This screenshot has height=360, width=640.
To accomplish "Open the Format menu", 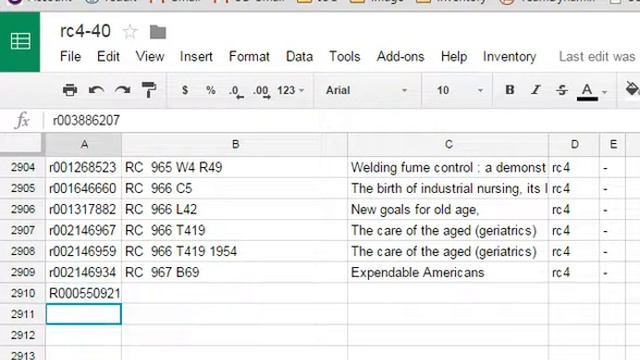I will [x=249, y=57].
